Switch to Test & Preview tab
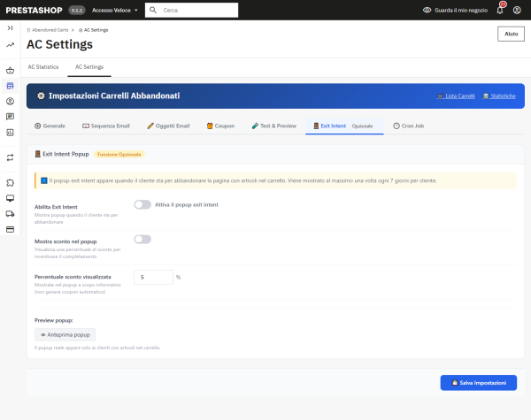The image size is (531, 420). tap(274, 126)
